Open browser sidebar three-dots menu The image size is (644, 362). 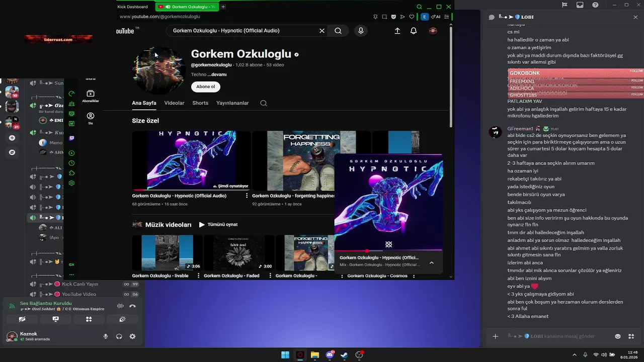pyautogui.click(x=71, y=275)
